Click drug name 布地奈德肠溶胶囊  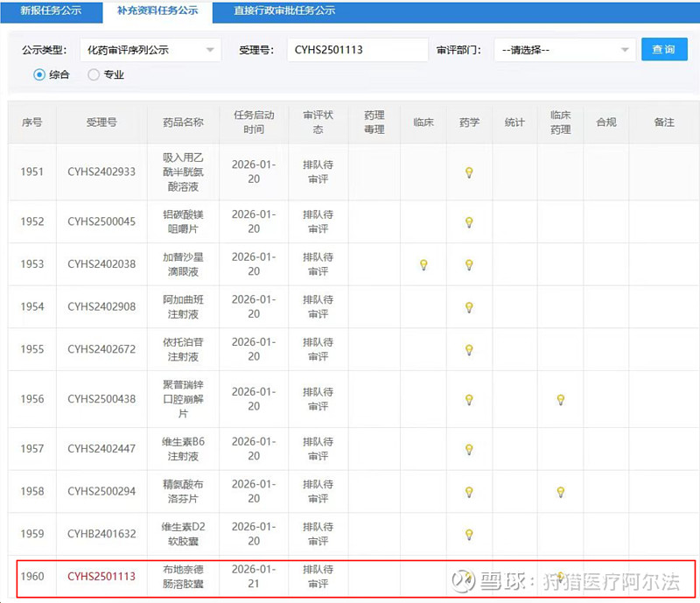point(183,577)
